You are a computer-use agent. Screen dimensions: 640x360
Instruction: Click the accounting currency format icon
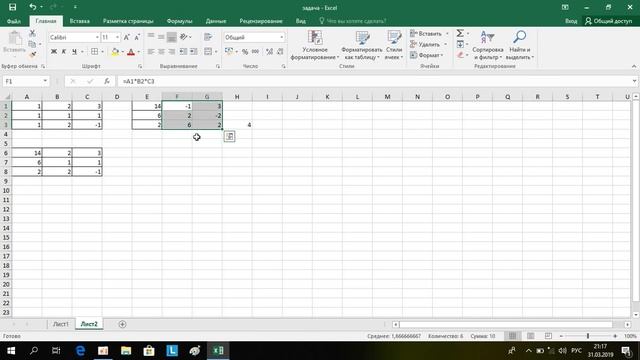click(229, 52)
